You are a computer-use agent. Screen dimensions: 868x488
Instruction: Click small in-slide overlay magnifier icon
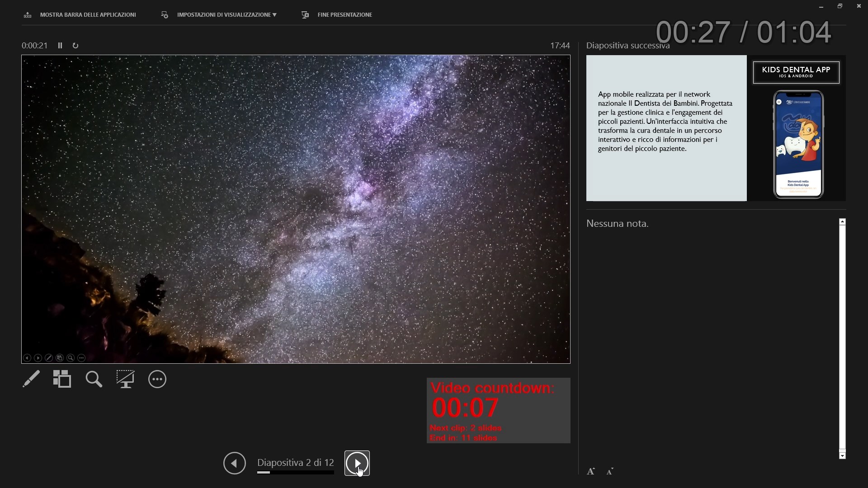71,358
